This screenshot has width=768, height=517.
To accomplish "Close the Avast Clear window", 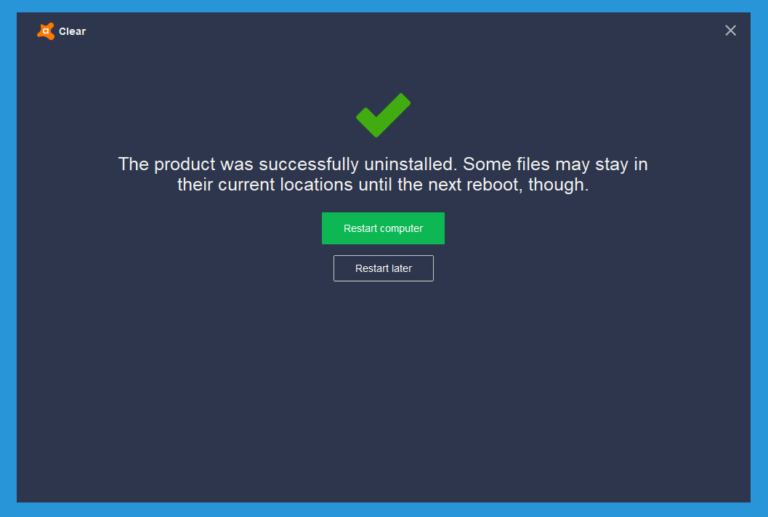I will 730,31.
